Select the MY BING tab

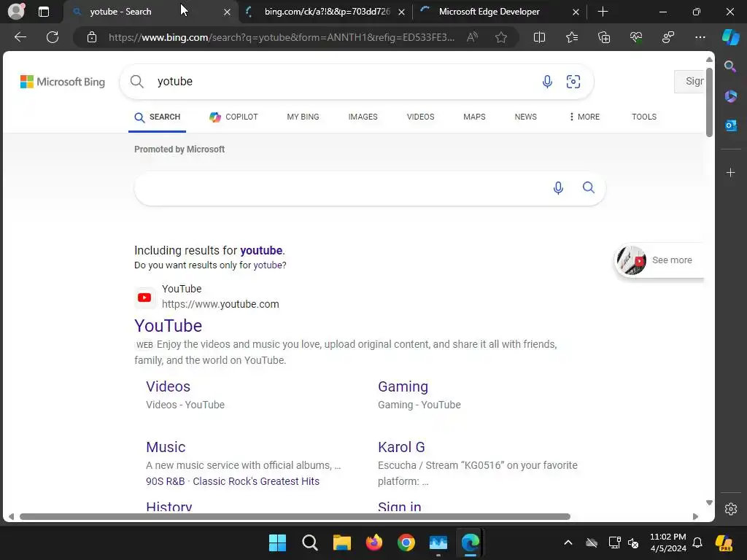pos(303,117)
